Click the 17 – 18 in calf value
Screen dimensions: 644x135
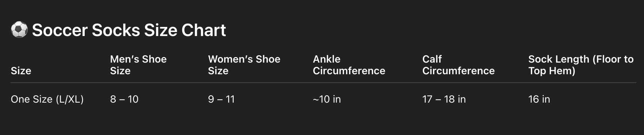tap(444, 99)
